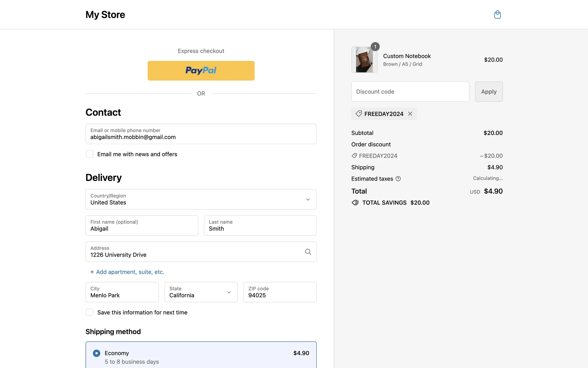Click the address search magnifier icon
Image resolution: width=588 pixels, height=368 pixels.
[x=308, y=252]
